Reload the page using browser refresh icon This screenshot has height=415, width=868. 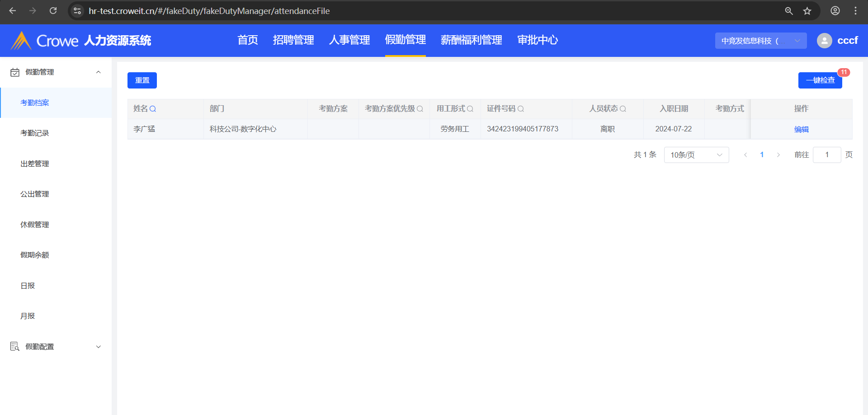[x=53, y=11]
